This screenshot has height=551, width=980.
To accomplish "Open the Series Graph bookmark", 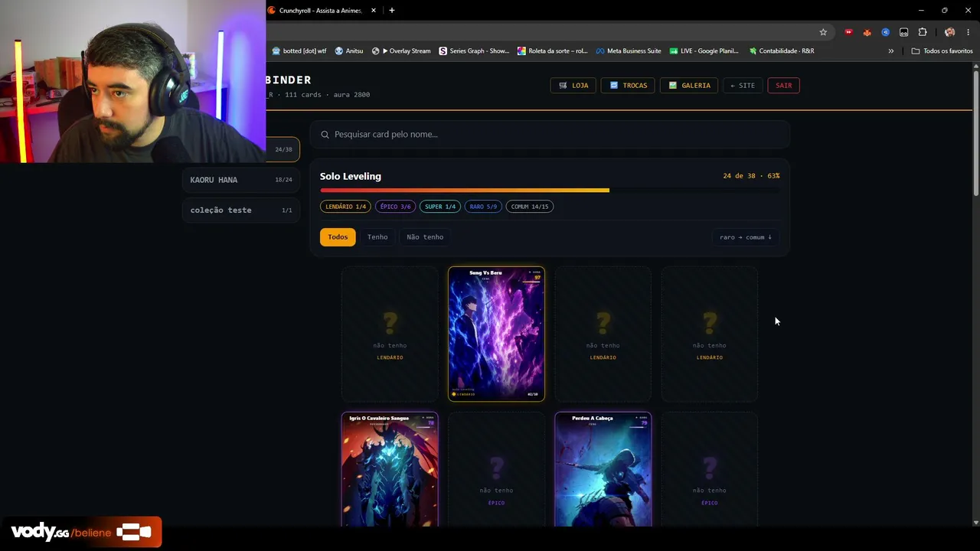I will pos(474,51).
